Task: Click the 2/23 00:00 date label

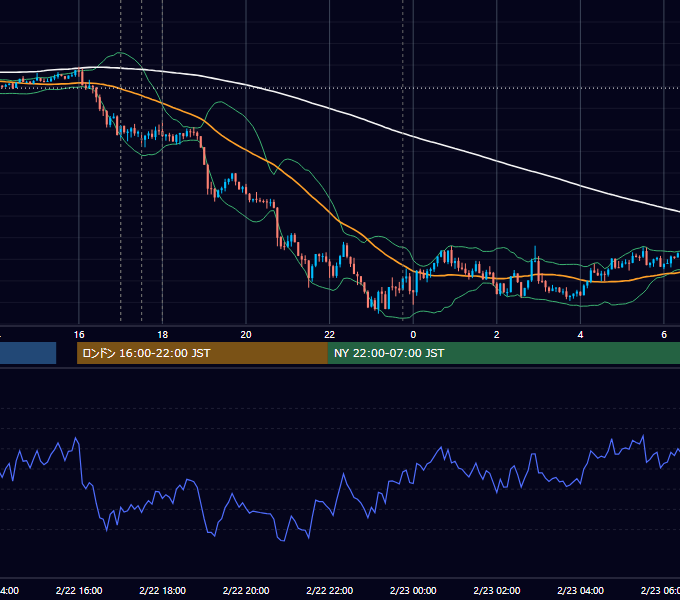Action: pos(413,590)
